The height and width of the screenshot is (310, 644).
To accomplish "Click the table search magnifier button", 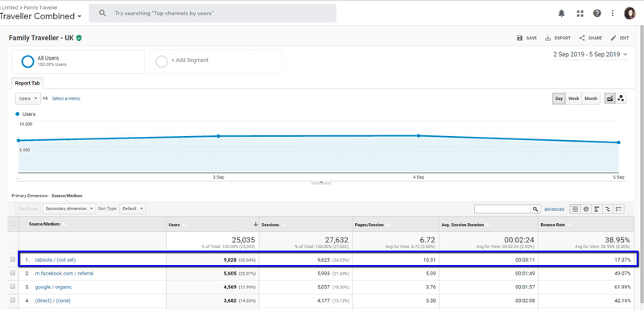I will [535, 209].
